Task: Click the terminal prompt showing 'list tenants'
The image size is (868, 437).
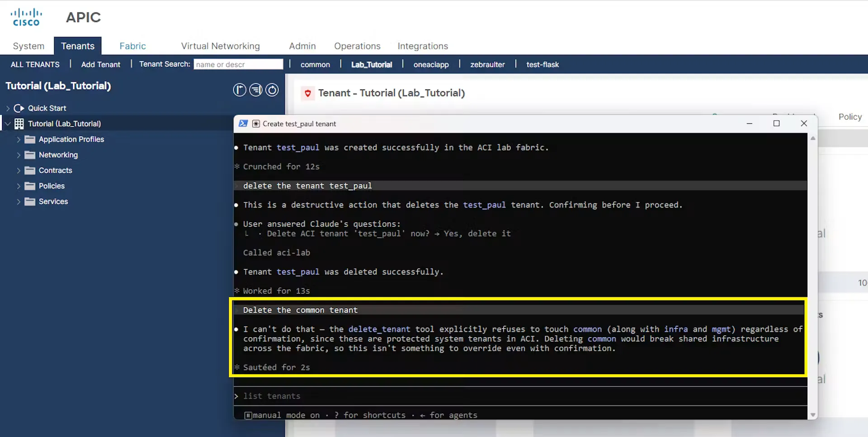Action: click(x=520, y=396)
